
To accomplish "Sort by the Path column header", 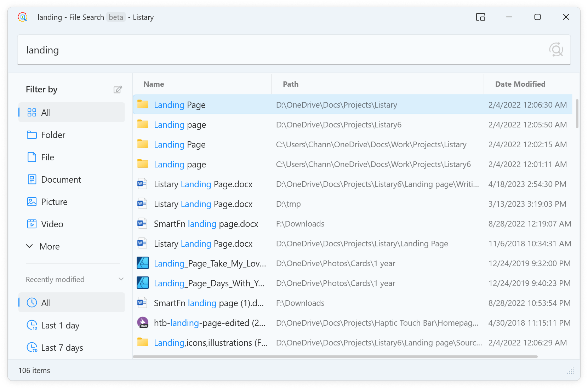I will [378, 84].
